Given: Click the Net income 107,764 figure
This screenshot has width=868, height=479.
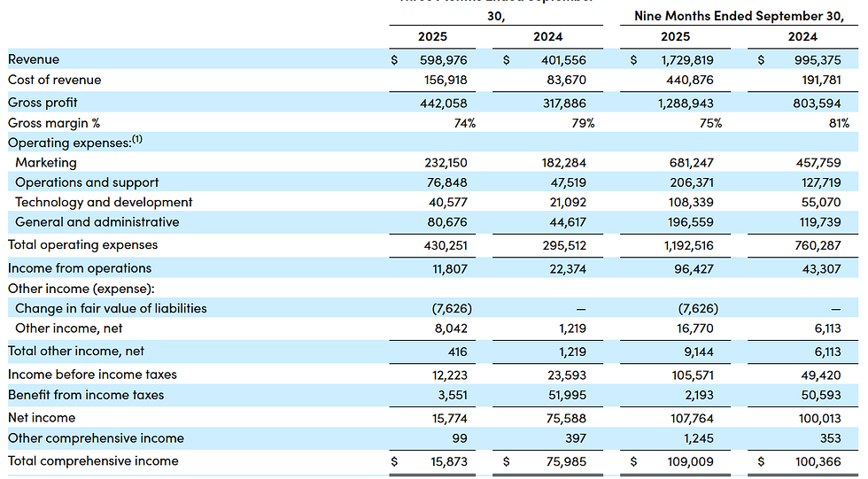Looking at the screenshot, I should click(692, 419).
